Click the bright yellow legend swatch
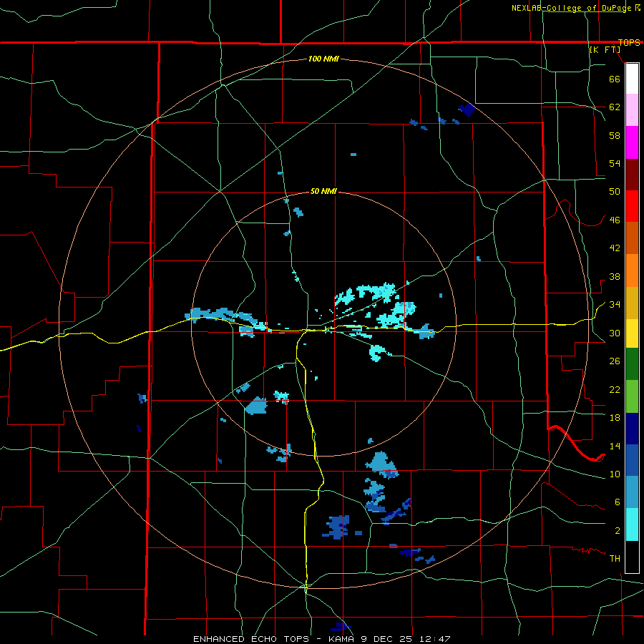The height and width of the screenshot is (644, 644). pos(632,333)
